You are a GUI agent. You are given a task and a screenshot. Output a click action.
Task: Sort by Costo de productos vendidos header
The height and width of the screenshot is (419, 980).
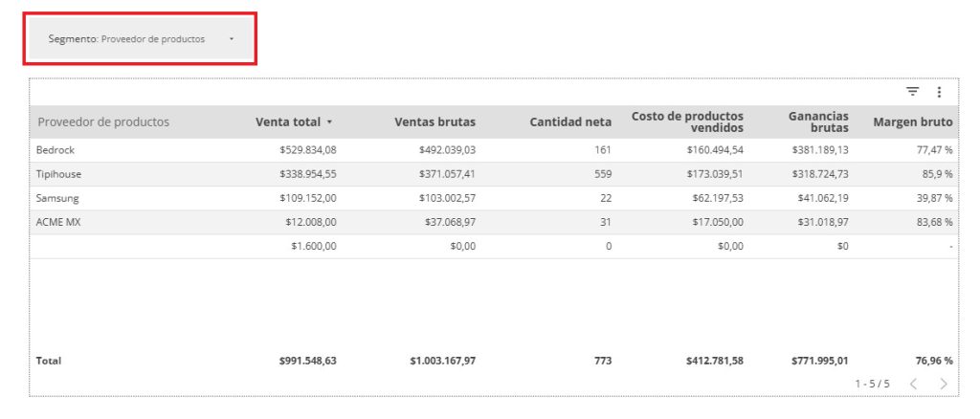pyautogui.click(x=687, y=121)
